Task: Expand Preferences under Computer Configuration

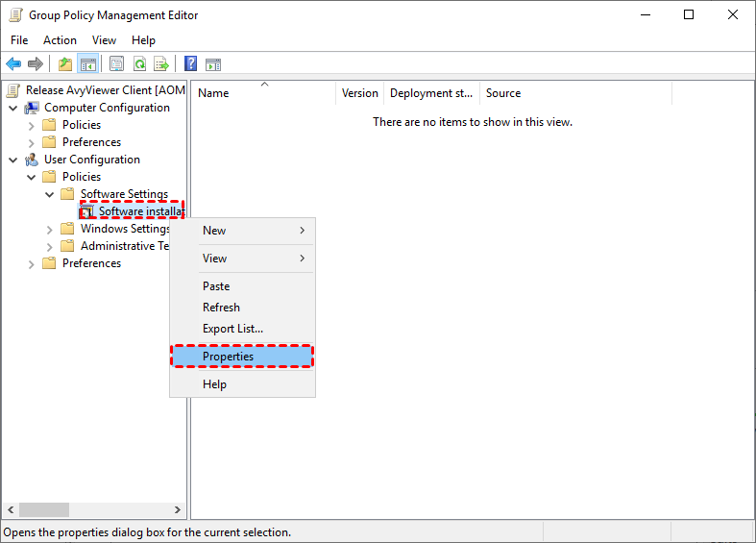Action: (x=32, y=142)
